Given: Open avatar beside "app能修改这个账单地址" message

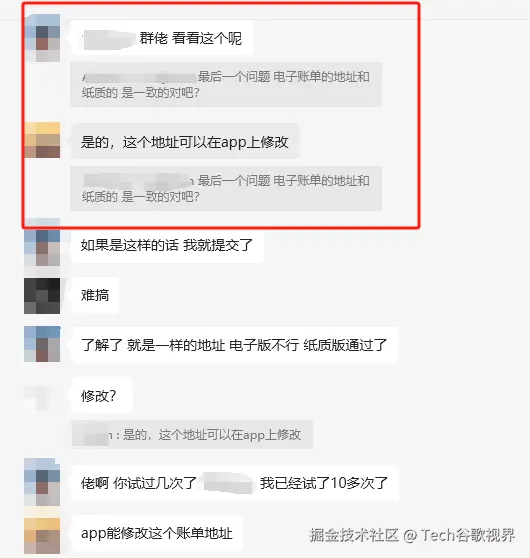Looking at the screenshot, I should coord(42,535).
